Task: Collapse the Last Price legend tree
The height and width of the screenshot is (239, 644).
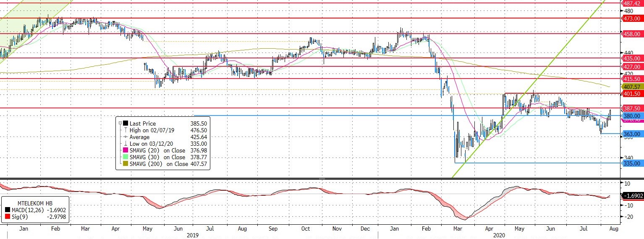Action: pyautogui.click(x=120, y=123)
